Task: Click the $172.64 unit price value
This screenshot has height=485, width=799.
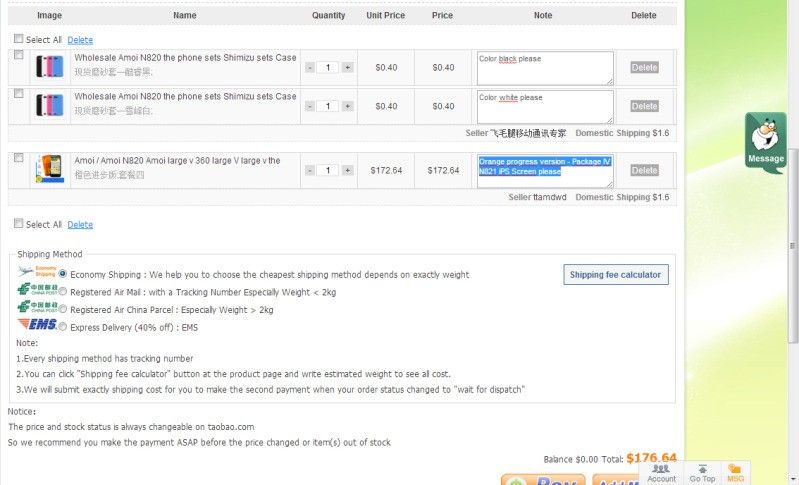Action: click(386, 170)
